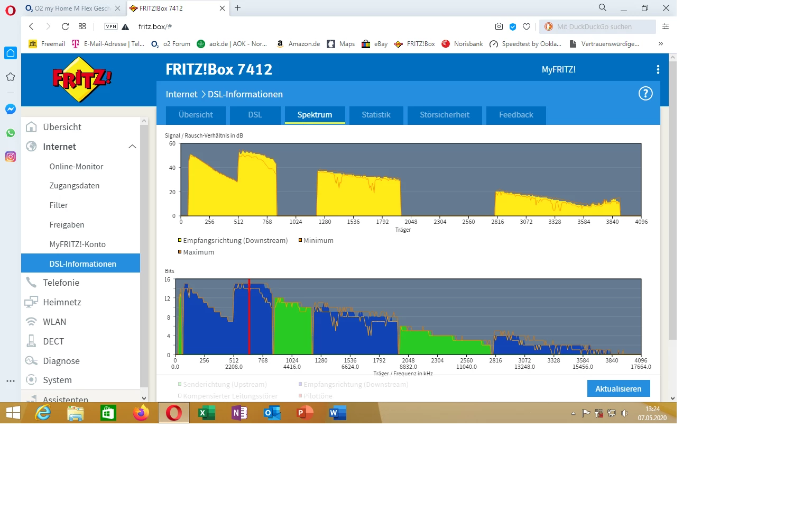Launch Word from the taskbar
This screenshot has width=812, height=508.
337,413
